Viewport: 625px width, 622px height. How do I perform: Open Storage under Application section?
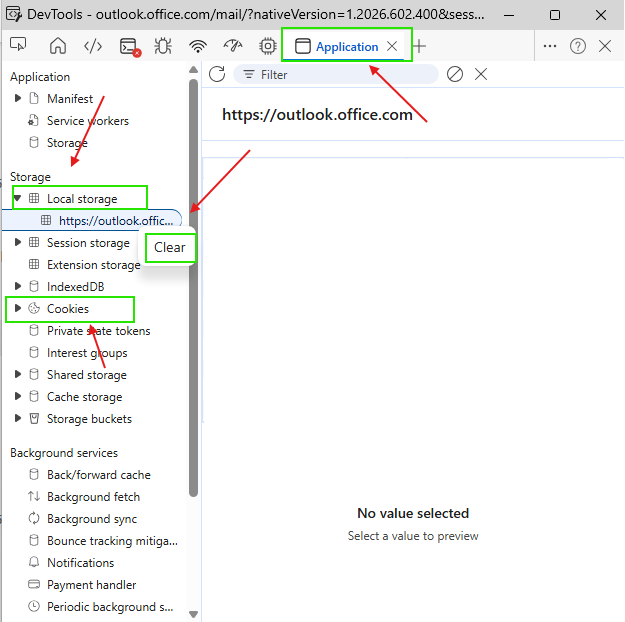(67, 143)
